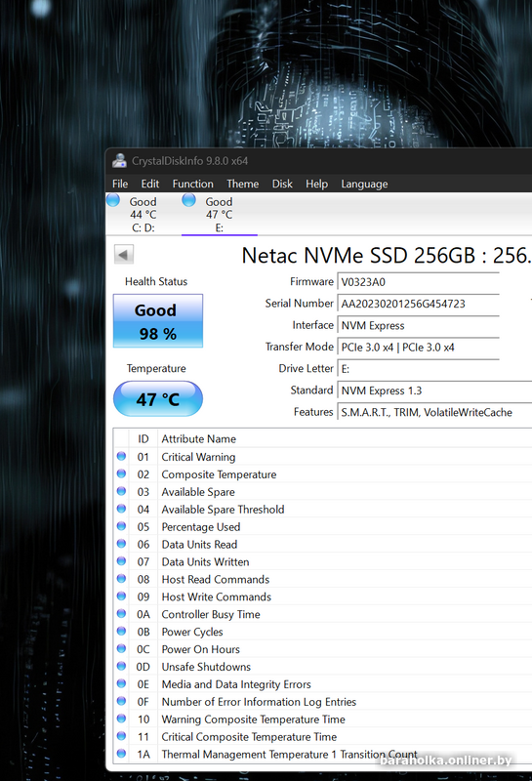Select the Composite Temperature attribute text
Screen dimensions: 532x781
[x=219, y=474]
